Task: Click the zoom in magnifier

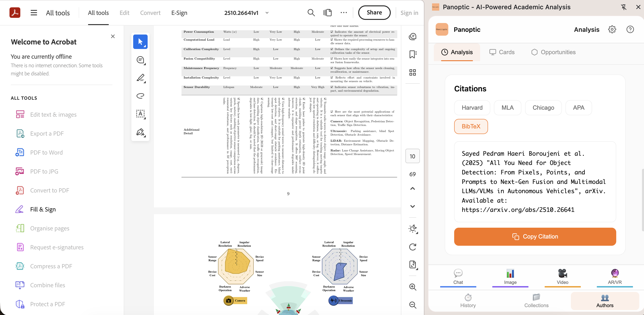Action: [x=412, y=287]
